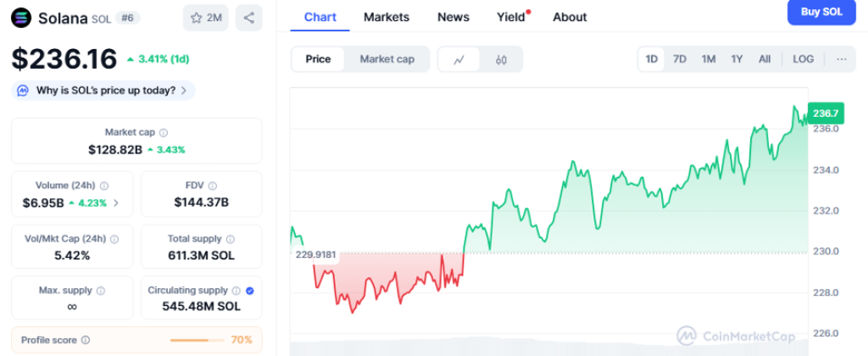Switch to line chart view icon
This screenshot has height=356, width=868.
pos(459,59)
